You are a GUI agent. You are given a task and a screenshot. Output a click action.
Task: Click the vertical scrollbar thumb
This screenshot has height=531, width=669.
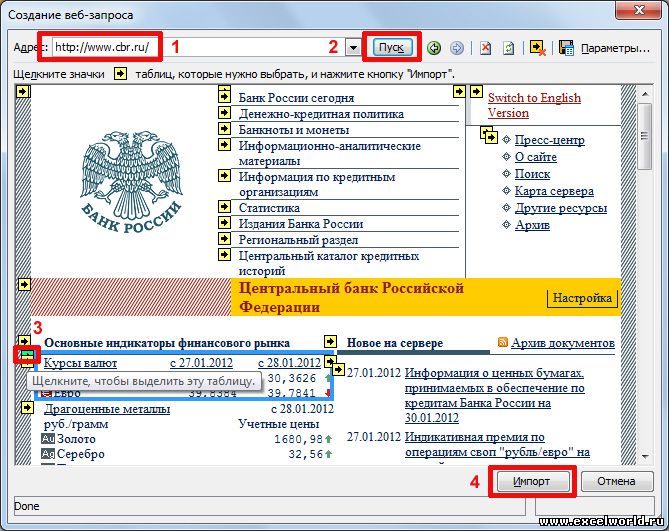point(645,136)
